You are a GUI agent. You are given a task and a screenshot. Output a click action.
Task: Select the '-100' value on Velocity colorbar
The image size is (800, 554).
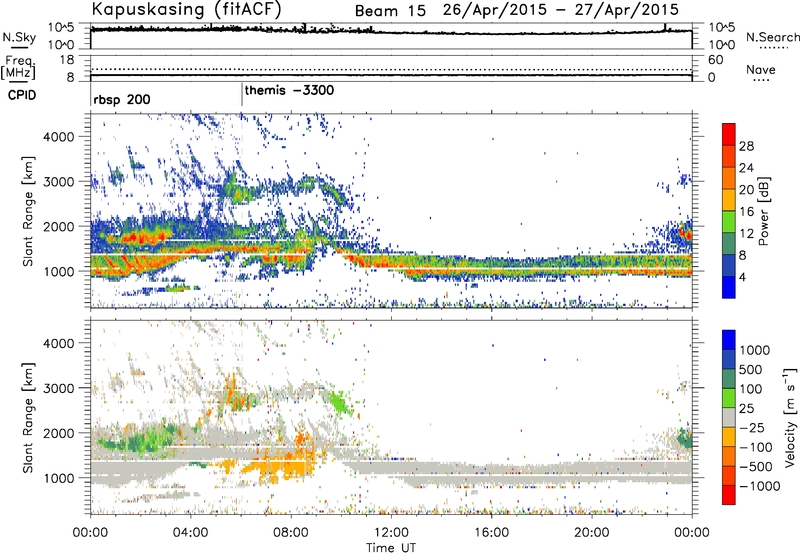pos(755,447)
